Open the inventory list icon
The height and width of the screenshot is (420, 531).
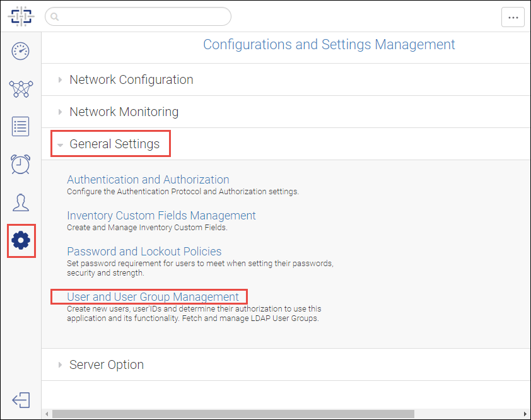pyautogui.click(x=21, y=126)
